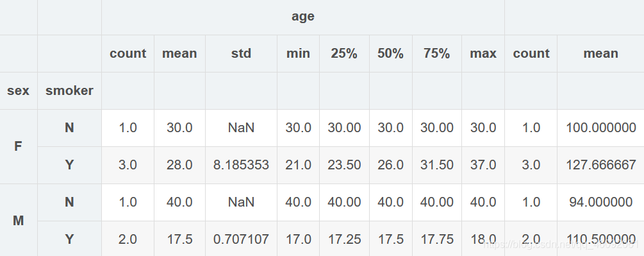Click the age column group header
The height and width of the screenshot is (256, 644).
click(x=302, y=17)
